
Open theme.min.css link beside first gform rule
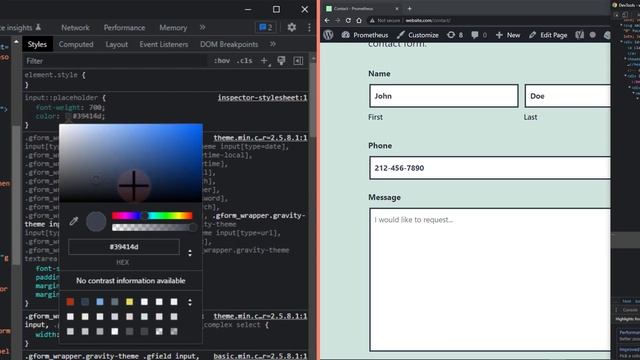pos(260,138)
